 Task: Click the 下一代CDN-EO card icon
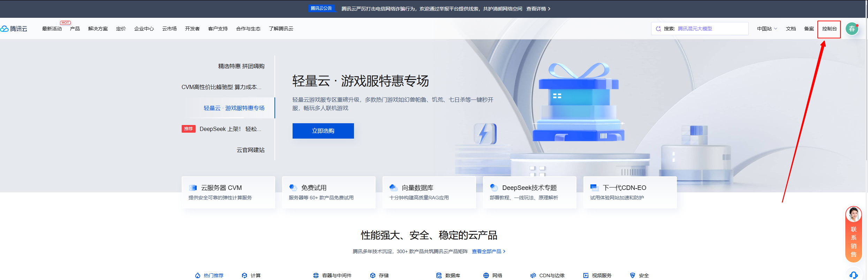click(595, 188)
